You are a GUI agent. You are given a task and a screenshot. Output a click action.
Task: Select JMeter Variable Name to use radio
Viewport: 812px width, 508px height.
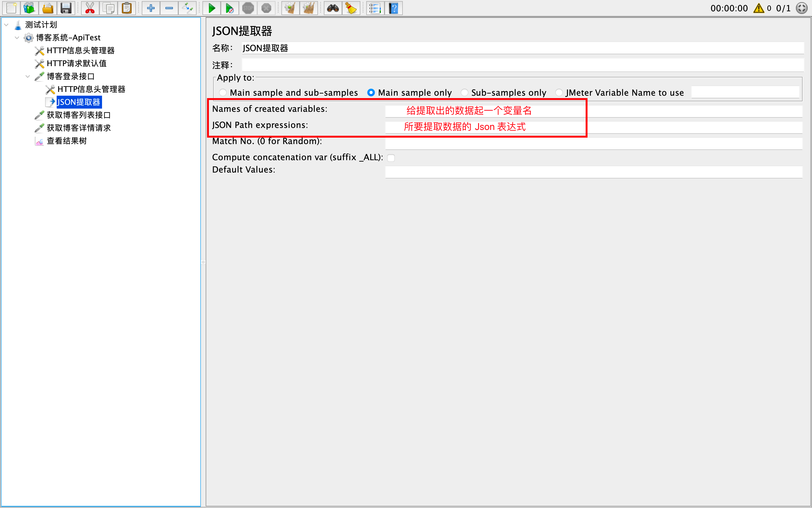pyautogui.click(x=559, y=92)
